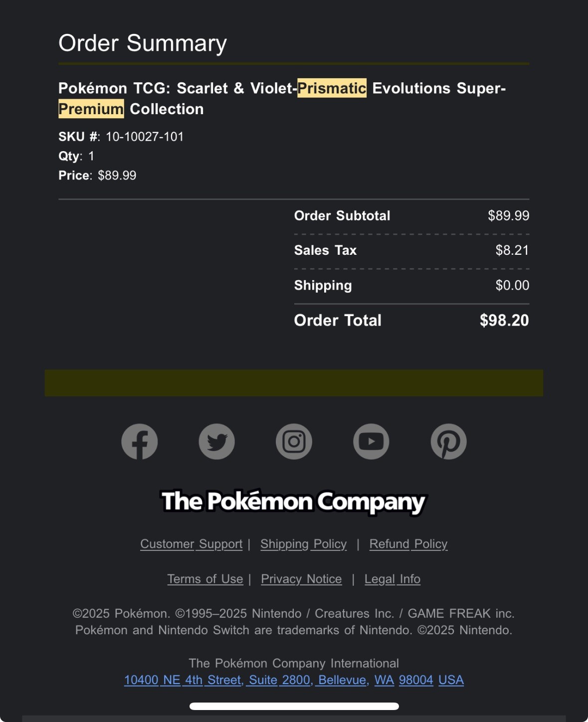
Task: Open the Instagram camera icon
Action: [294, 442]
